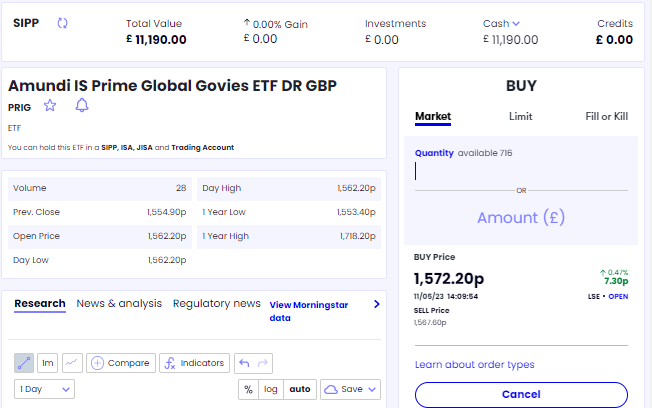
Task: Click the BUY Price 1,572.20p value
Action: coord(449,279)
